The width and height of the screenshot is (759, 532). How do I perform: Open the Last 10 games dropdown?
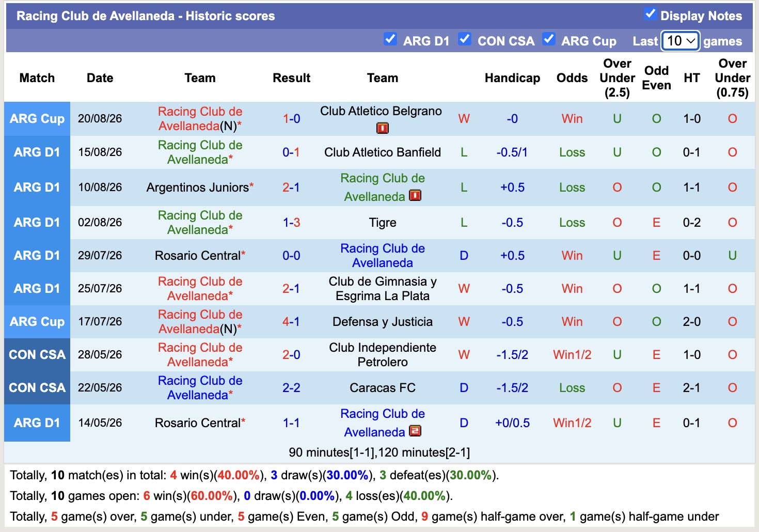click(681, 41)
